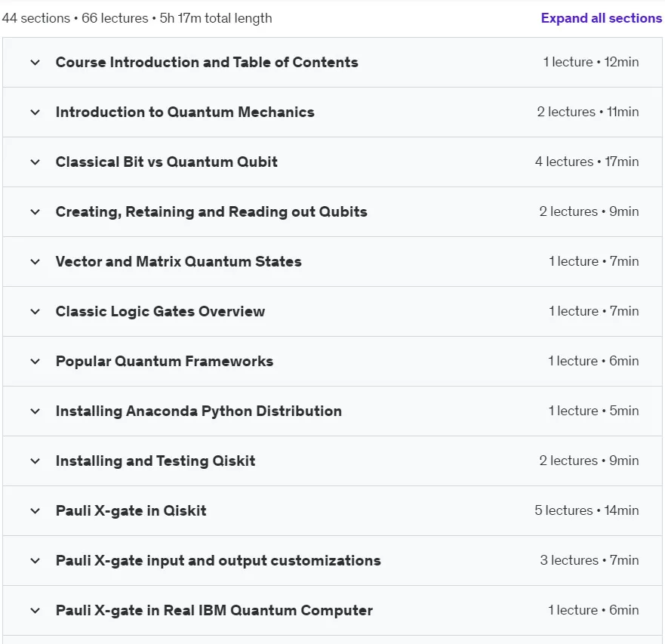Expand chevron for Creating, Retaining and Reading out Qubits
Viewport: 665px width, 644px height.
click(35, 212)
